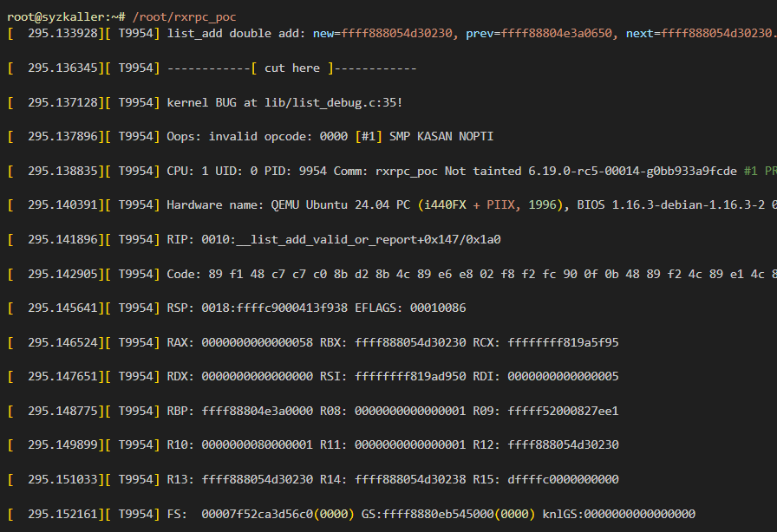Click prev=ffff88804e3a0650 value
Image resolution: width=777 pixels, height=532 pixels.
539,33
